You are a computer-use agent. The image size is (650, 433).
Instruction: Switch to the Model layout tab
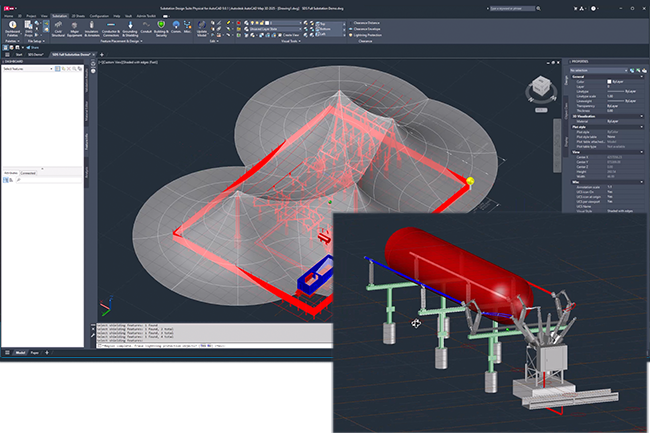pyautogui.click(x=20, y=353)
